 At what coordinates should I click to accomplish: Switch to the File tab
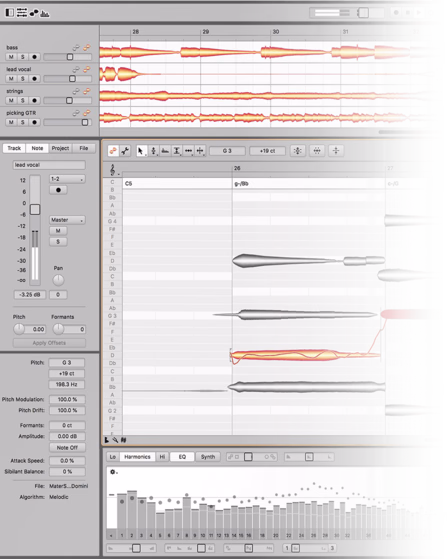[84, 148]
